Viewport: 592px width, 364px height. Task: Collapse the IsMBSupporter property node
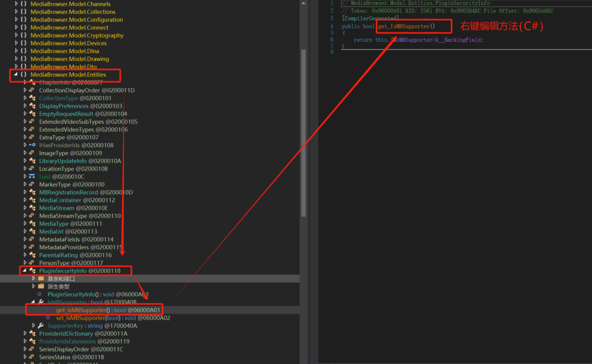[33, 302]
